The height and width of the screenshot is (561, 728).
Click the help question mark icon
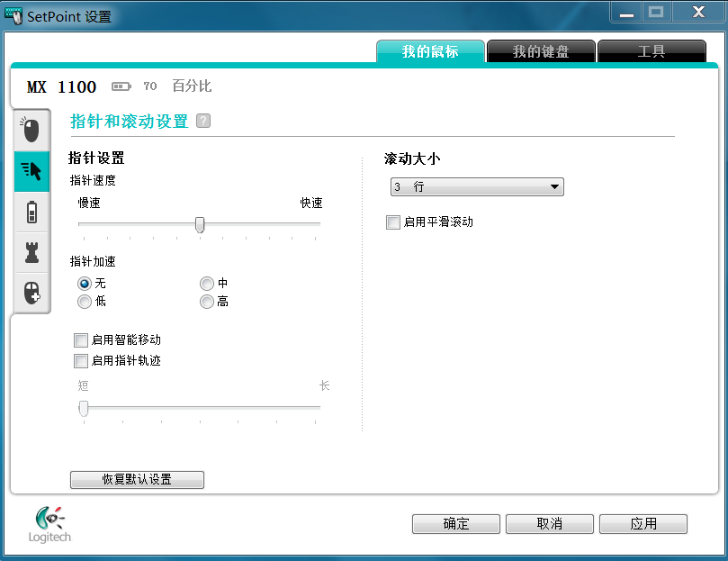(203, 121)
